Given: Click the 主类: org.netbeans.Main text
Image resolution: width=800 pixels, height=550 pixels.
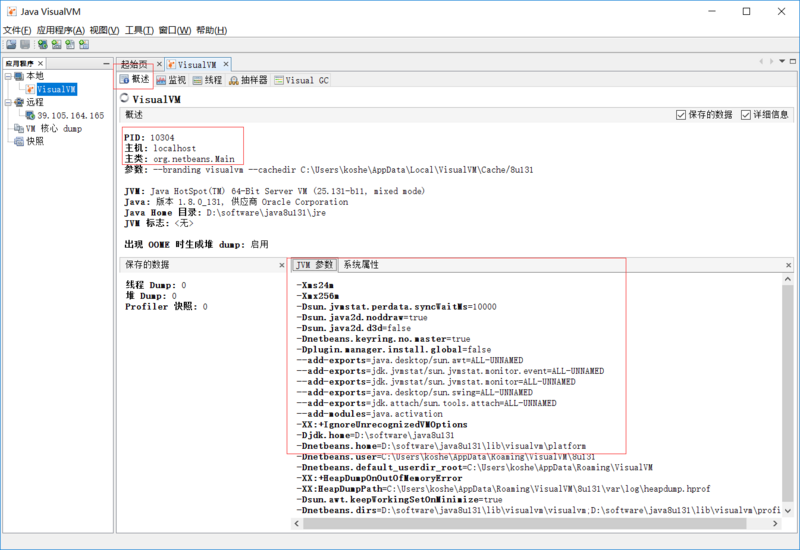Looking at the screenshot, I should (x=180, y=159).
